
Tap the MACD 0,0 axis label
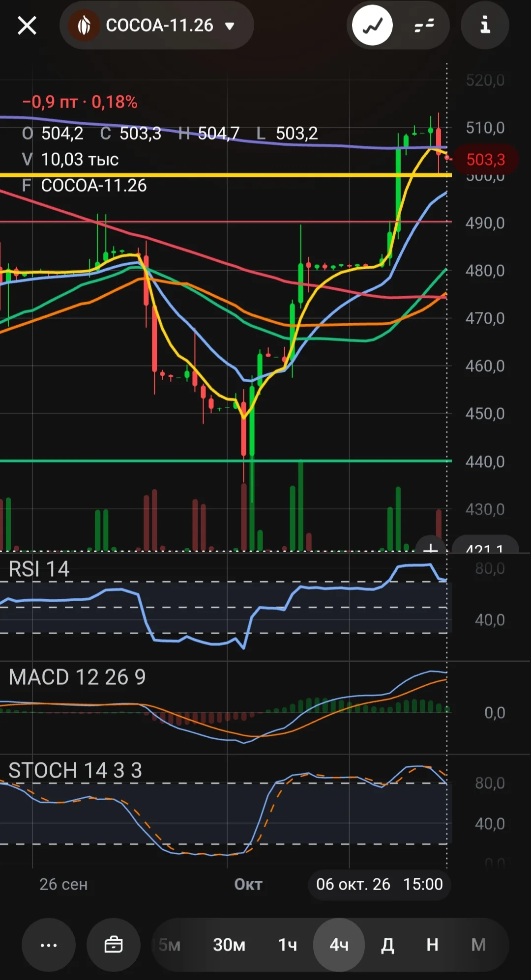[x=495, y=713]
